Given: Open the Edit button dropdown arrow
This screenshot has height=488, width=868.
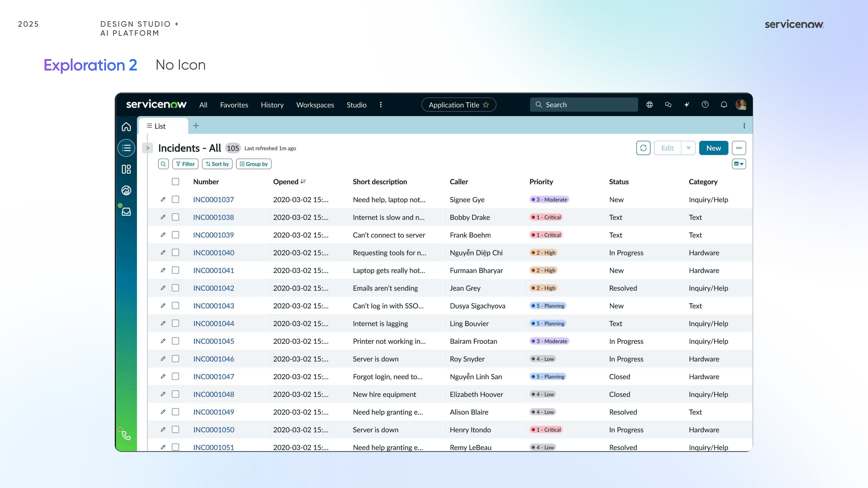Looking at the screenshot, I should [688, 148].
